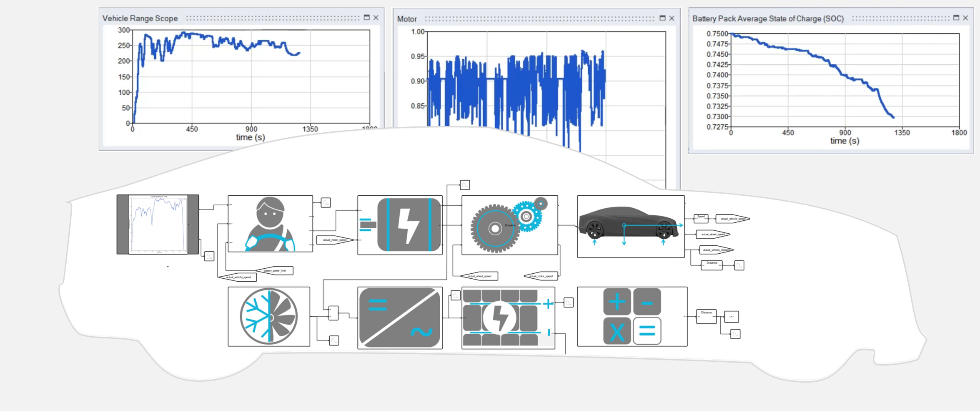Select the battery pack cells block
This screenshot has height=411, width=980.
click(508, 318)
